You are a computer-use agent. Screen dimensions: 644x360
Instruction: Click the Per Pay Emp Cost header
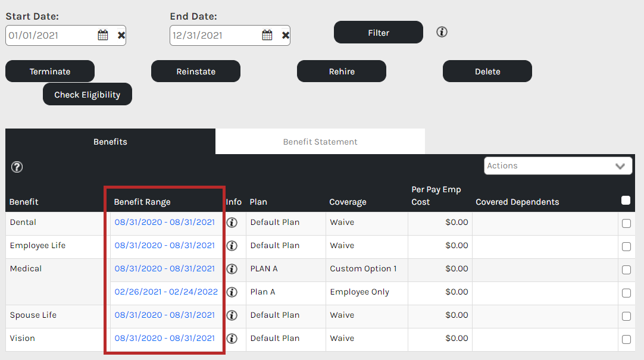tap(436, 196)
